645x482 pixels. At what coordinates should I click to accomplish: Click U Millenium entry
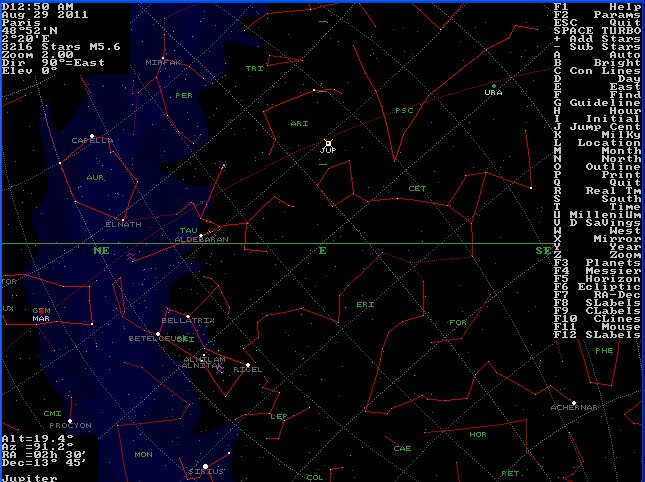tap(597, 215)
